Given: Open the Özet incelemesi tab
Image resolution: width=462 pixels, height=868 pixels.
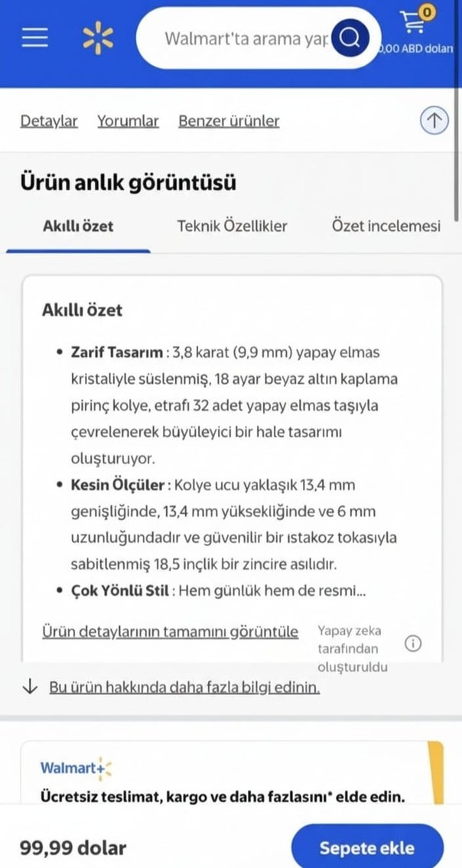Looking at the screenshot, I should click(386, 226).
